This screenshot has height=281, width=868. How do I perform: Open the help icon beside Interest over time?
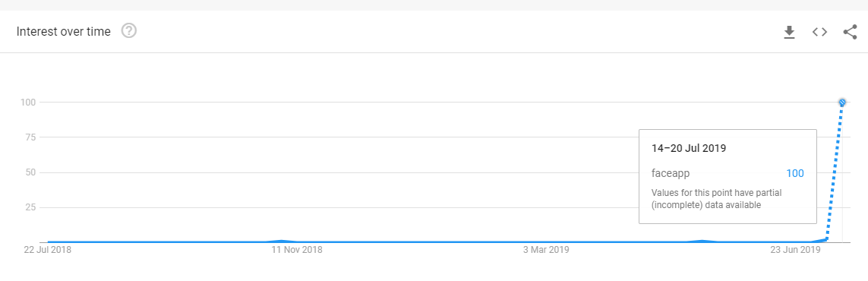click(129, 31)
